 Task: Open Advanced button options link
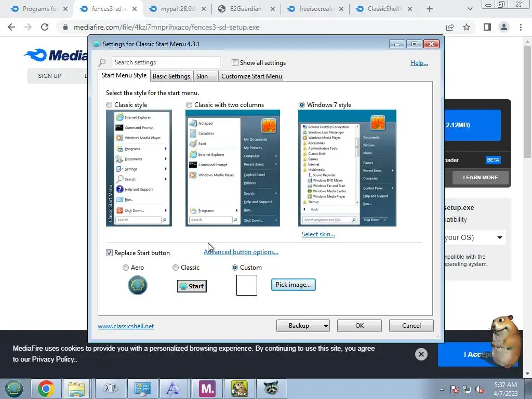(x=241, y=252)
